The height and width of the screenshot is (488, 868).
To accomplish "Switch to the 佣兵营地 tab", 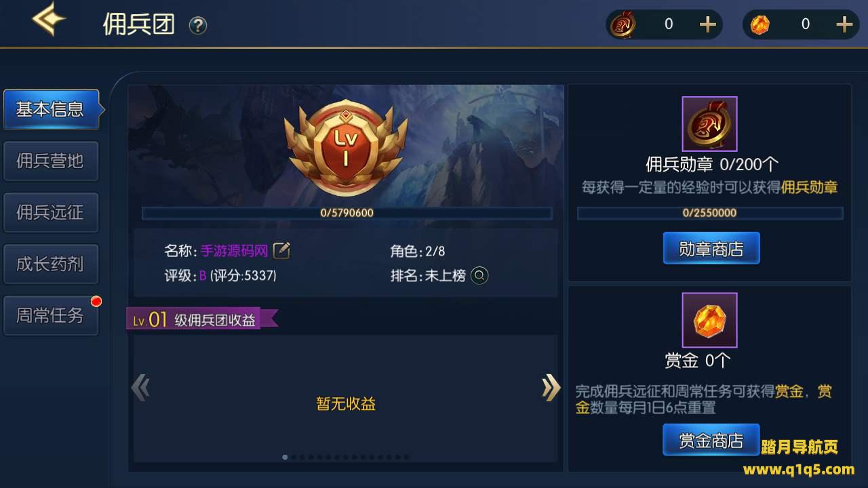I will pyautogui.click(x=51, y=161).
